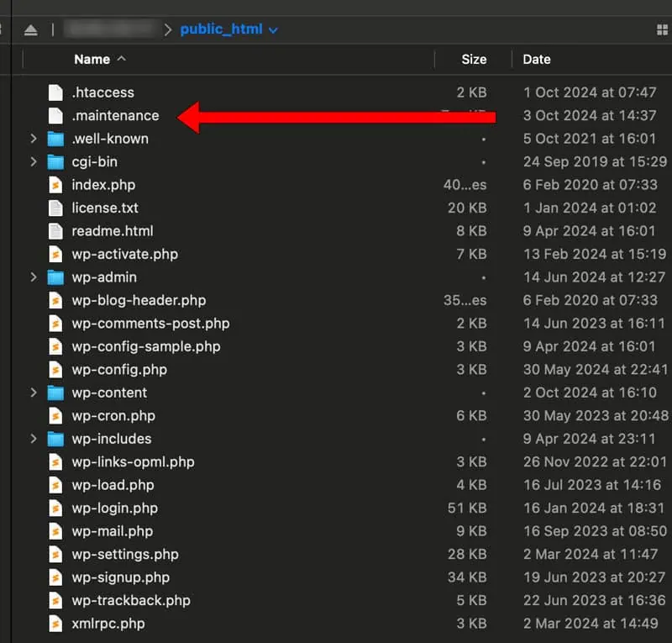Screen dimensions: 672x643
Task: Click the cgi-bin folder icon
Action: [55, 161]
